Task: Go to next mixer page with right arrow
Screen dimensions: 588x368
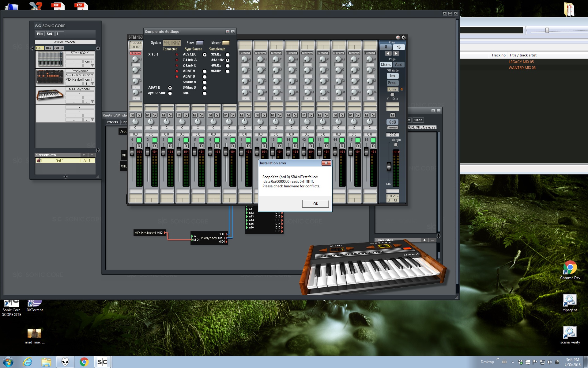Action: coord(396,53)
